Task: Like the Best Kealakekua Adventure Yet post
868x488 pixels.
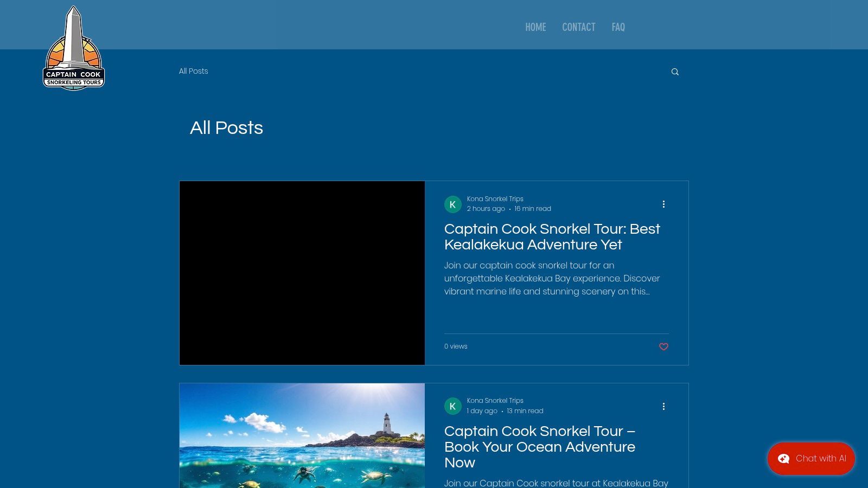Action: [x=663, y=346]
